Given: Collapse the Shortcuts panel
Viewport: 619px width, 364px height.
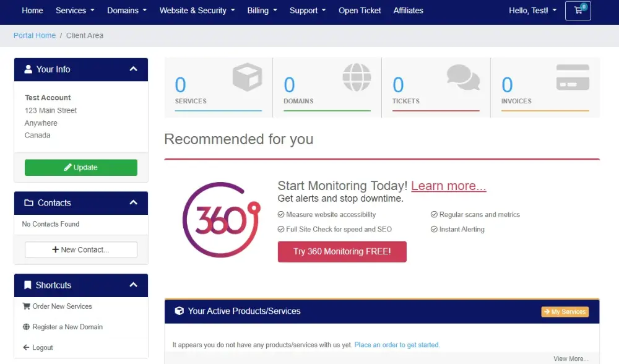Looking at the screenshot, I should [133, 285].
